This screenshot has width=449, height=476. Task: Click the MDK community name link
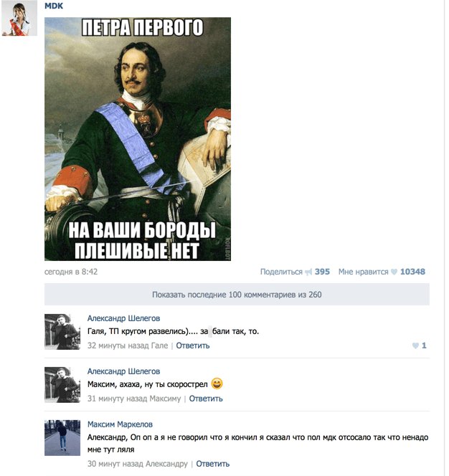coord(54,6)
